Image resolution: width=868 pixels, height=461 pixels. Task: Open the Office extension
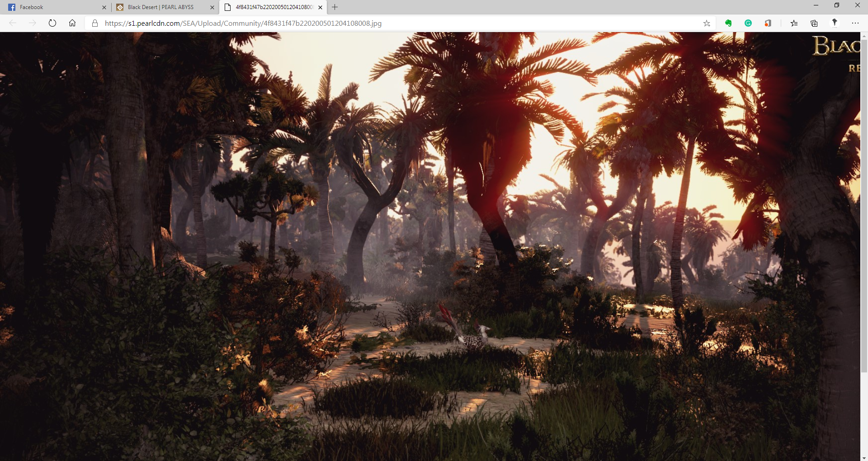pyautogui.click(x=768, y=23)
